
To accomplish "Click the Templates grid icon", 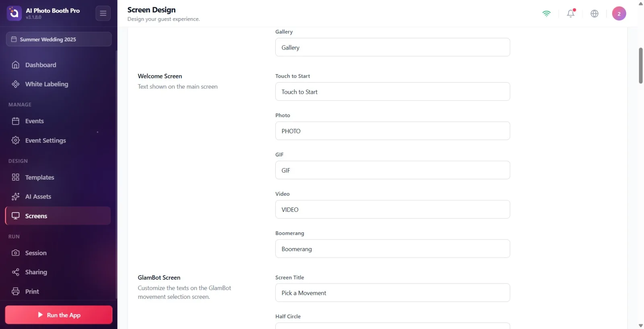I will point(16,178).
